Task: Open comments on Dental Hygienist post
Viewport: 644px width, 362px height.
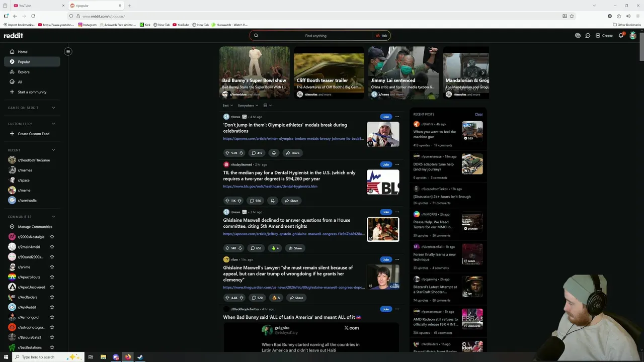Action: (256, 201)
